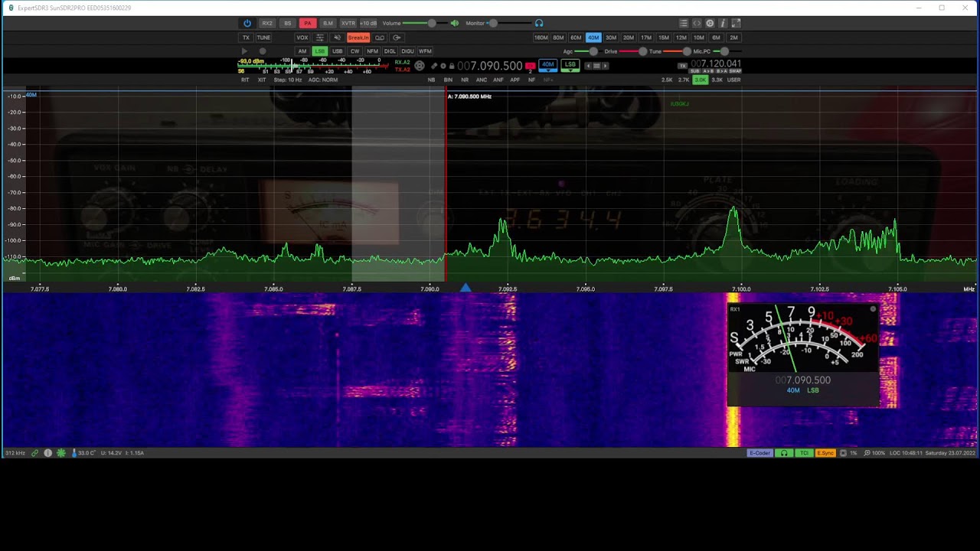Open the 40M band dropdown next to frequency
Viewport: 980px width, 551px height.
(x=547, y=66)
